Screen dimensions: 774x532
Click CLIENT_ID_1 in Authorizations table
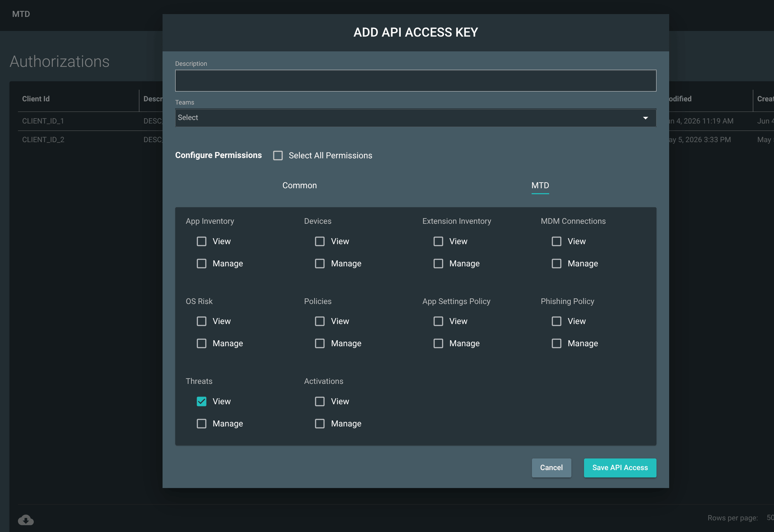43,121
